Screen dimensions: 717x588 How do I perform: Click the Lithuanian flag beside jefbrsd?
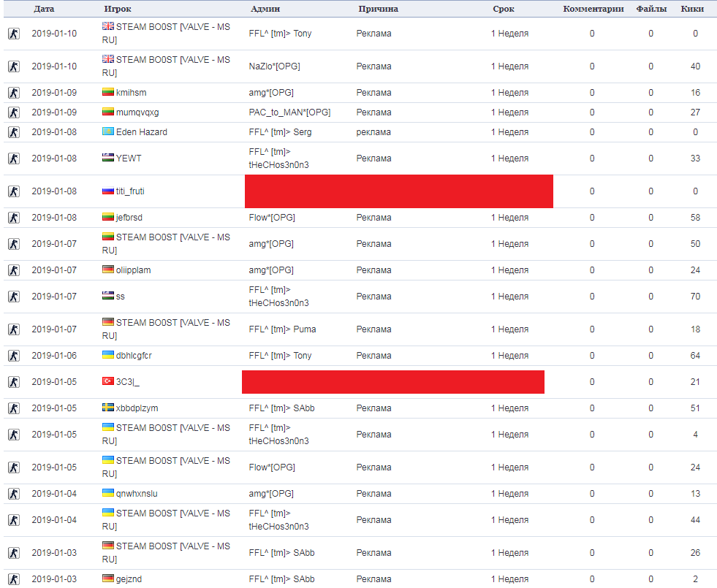point(108,217)
